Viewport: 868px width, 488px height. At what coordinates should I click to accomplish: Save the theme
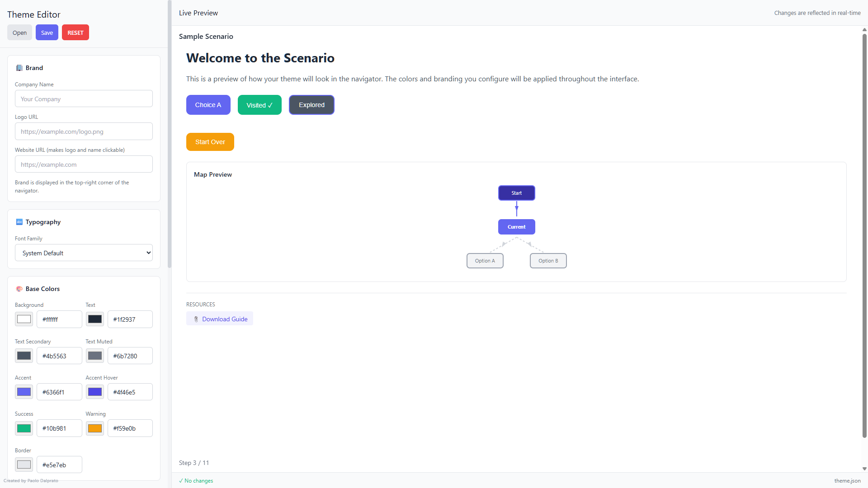pyautogui.click(x=47, y=33)
